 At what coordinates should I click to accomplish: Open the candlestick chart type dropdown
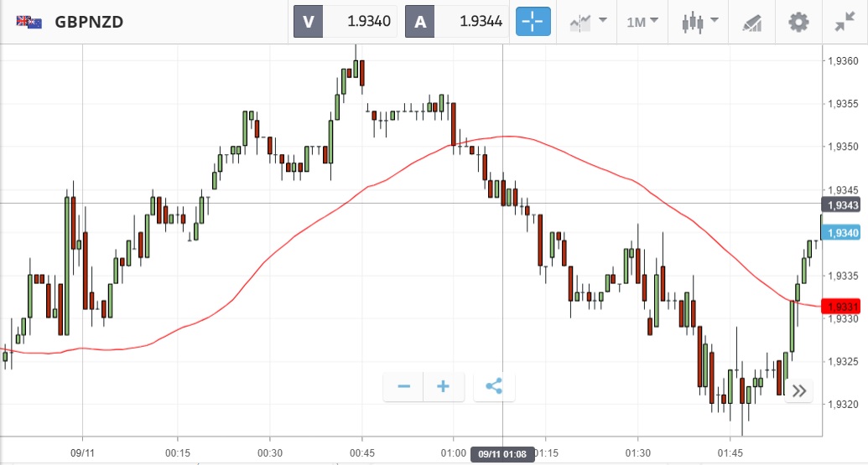point(699,22)
